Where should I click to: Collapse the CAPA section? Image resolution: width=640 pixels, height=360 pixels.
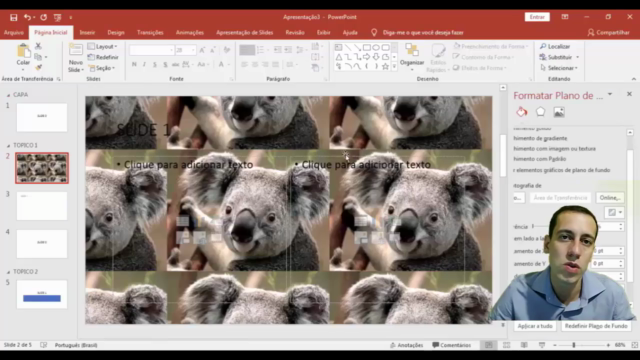pos(8,95)
